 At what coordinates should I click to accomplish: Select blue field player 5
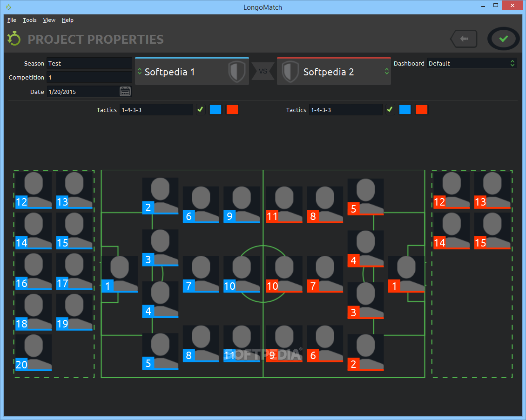pyautogui.click(x=160, y=352)
